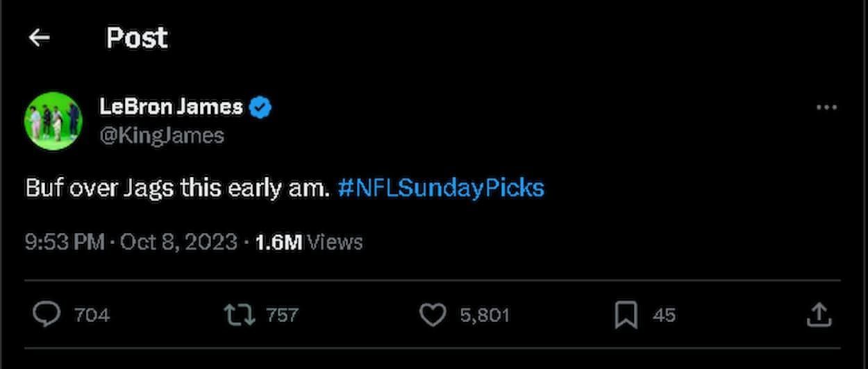Screen dimensions: 868x369
Task: Click the Post page heading
Action: pos(137,37)
